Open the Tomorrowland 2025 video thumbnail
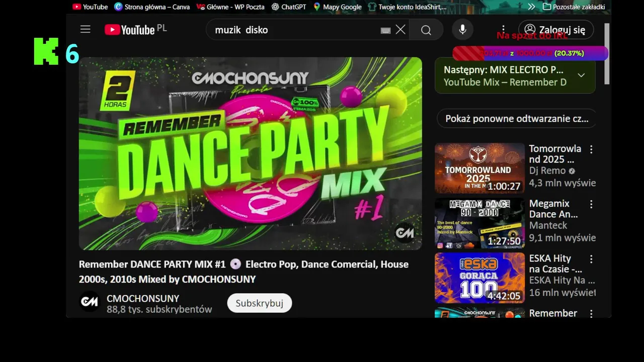 pyautogui.click(x=479, y=168)
